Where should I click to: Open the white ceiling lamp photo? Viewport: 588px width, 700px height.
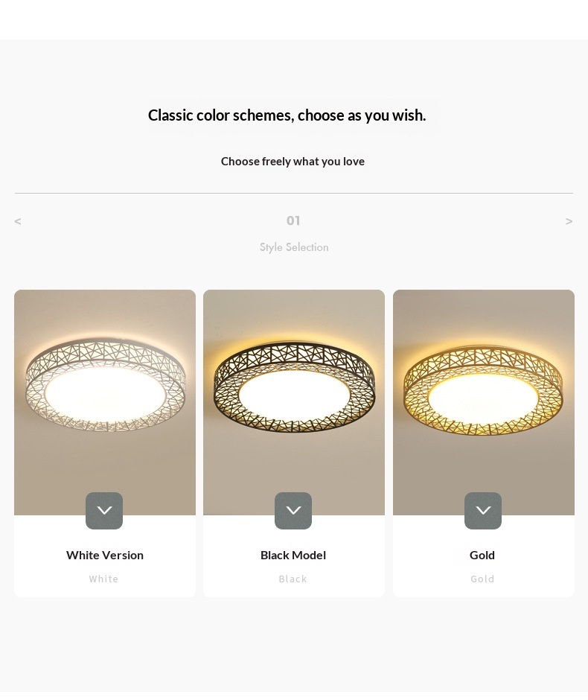pyautogui.click(x=105, y=395)
